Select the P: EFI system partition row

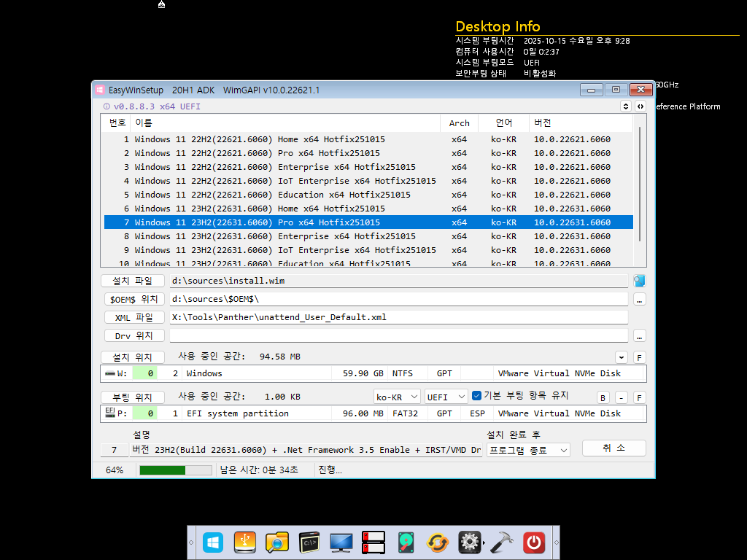click(373, 413)
